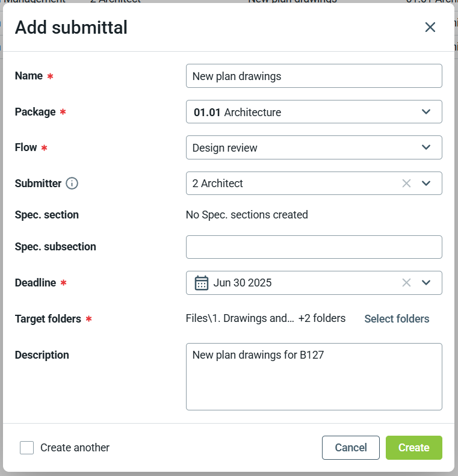This screenshot has height=476, width=458.
Task: Open the Deadline dropdown chevron
Action: (x=426, y=283)
